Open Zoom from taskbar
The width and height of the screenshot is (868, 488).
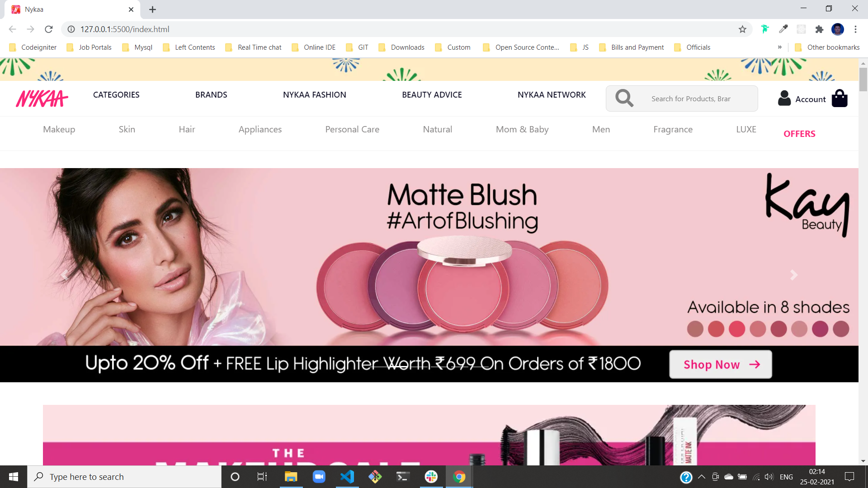(x=319, y=477)
